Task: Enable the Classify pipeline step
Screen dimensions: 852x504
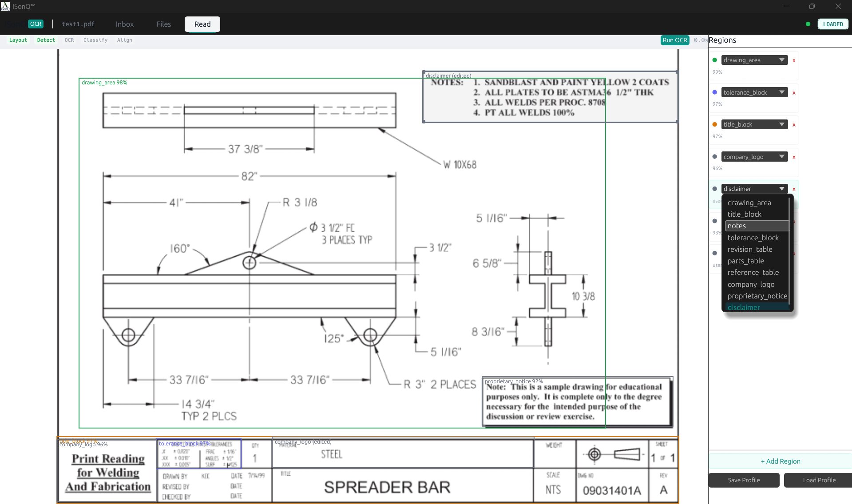Action: pos(95,40)
